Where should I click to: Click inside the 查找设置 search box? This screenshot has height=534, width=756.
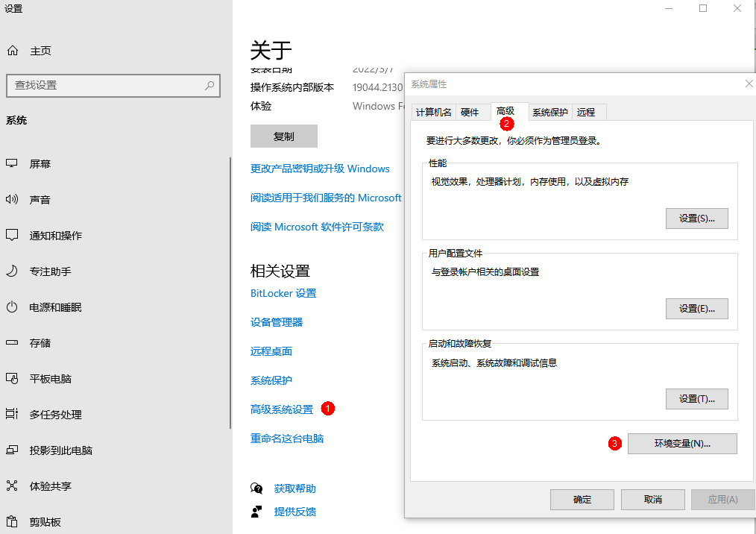pyautogui.click(x=113, y=86)
